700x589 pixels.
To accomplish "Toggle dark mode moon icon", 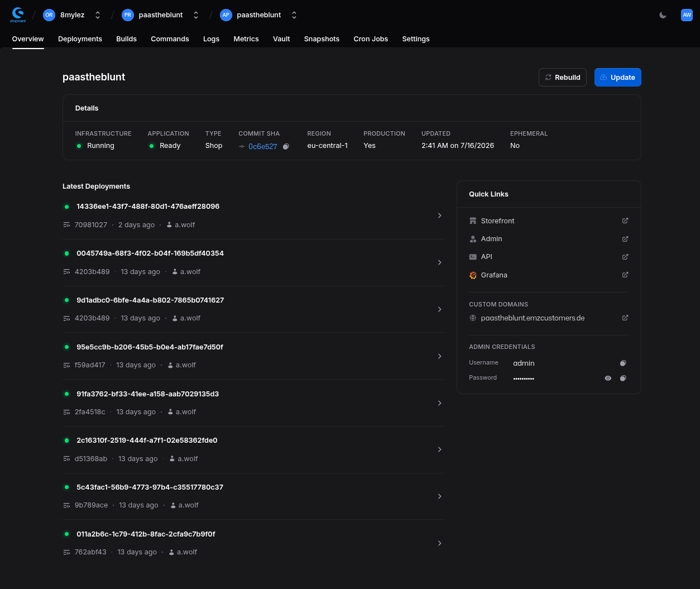I will coord(663,15).
